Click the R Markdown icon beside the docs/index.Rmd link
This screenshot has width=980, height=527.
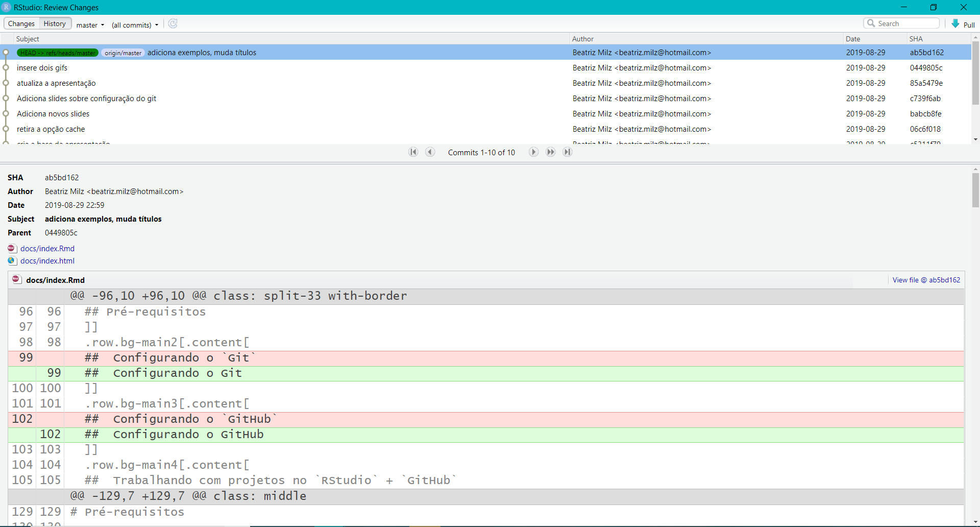[x=12, y=249]
